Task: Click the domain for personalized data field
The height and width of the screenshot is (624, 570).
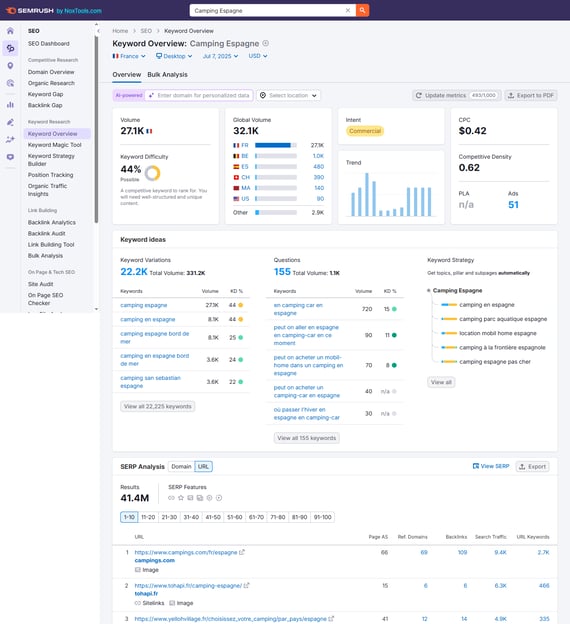Action: [x=199, y=96]
